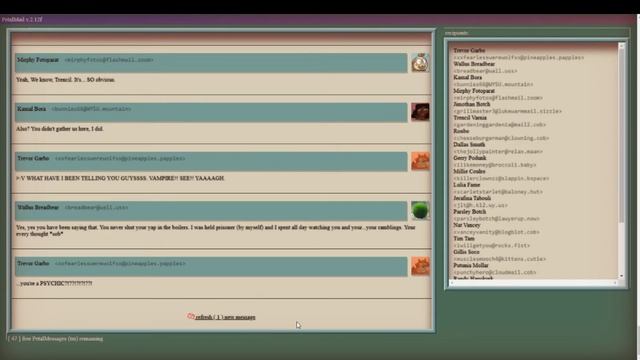
Task: Click the PetalMail title in the top bar
Action: tap(21, 19)
